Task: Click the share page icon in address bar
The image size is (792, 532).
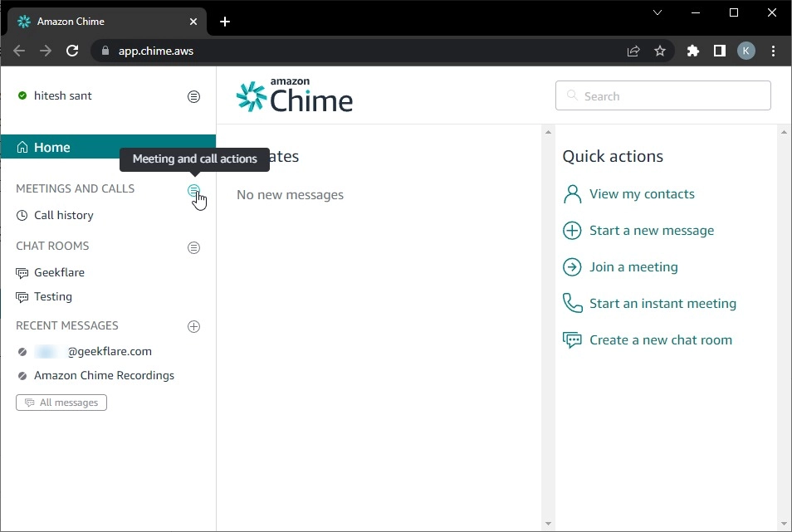Action: point(633,51)
